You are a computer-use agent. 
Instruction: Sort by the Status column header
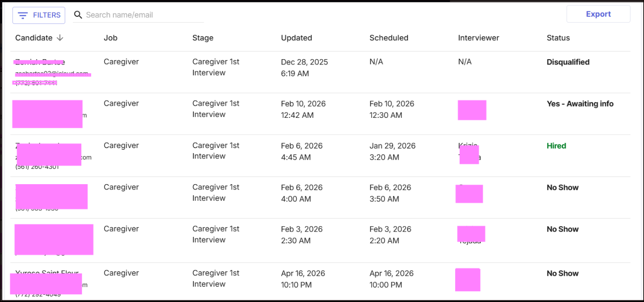tap(558, 38)
